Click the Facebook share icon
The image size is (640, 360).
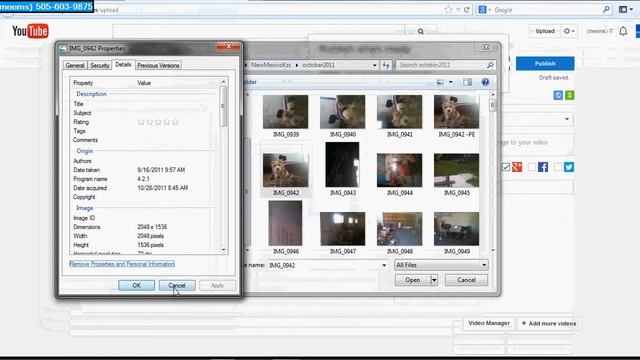click(543, 167)
